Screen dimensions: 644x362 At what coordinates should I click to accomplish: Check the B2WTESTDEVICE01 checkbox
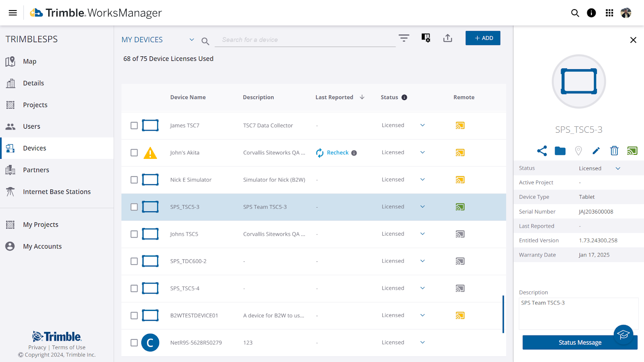134,316
